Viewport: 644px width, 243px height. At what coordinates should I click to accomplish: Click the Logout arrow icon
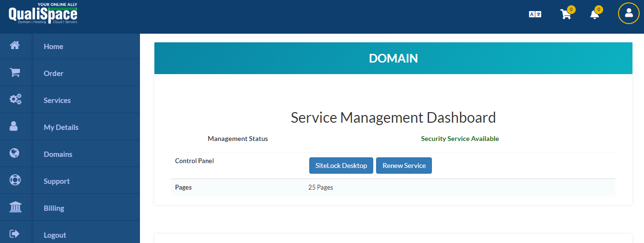14,234
